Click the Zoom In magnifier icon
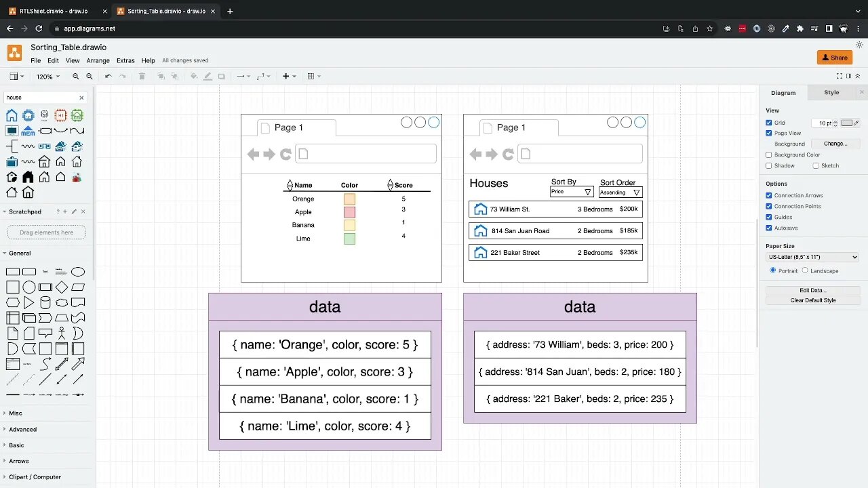Image resolution: width=868 pixels, height=488 pixels. pos(76,77)
